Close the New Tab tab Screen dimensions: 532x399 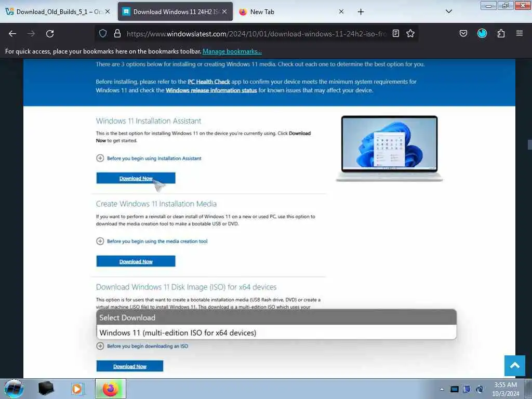[x=341, y=11]
